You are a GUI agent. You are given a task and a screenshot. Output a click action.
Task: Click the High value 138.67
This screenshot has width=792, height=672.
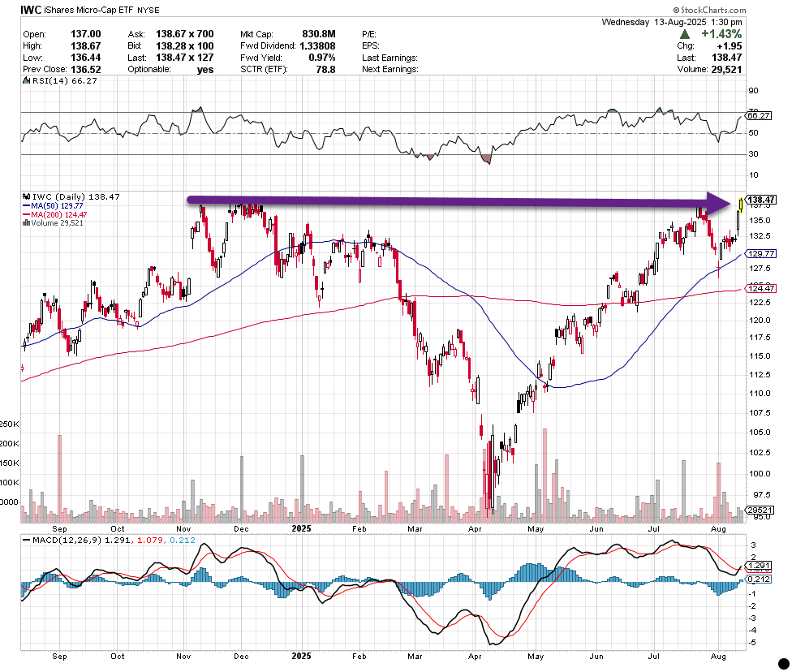pyautogui.click(x=86, y=45)
